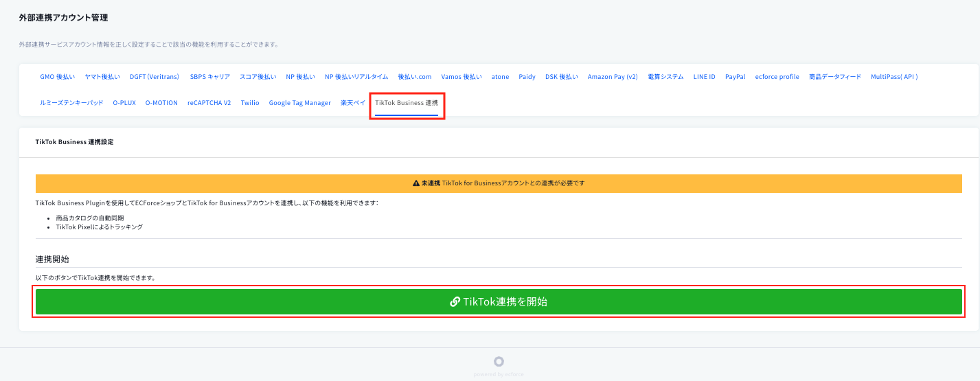
Task: Select NP 後払いリアルタイム tab
Action: coord(356,77)
